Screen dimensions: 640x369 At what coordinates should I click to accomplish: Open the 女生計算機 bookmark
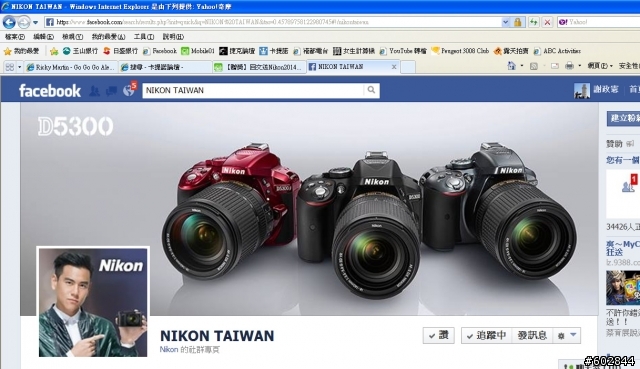pos(354,51)
